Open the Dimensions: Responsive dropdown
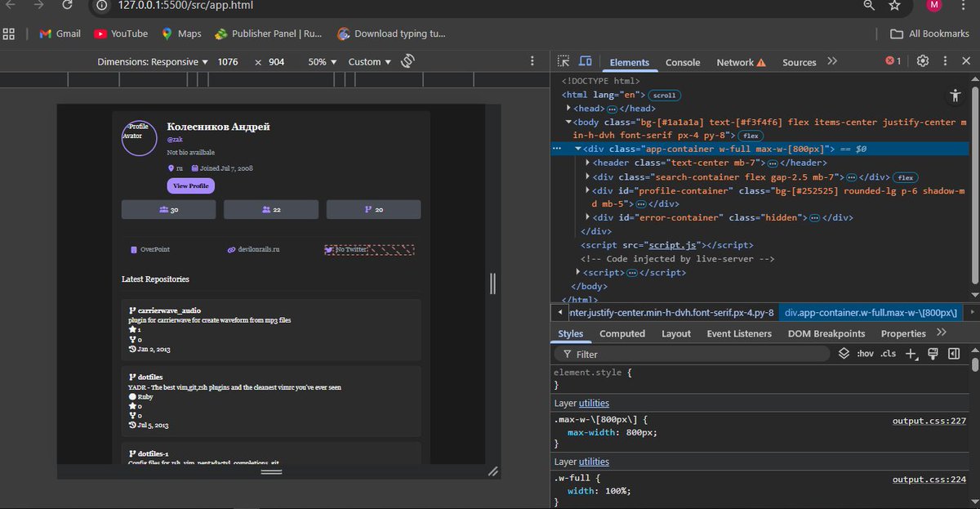Image resolution: width=980 pixels, height=509 pixels. coord(153,61)
